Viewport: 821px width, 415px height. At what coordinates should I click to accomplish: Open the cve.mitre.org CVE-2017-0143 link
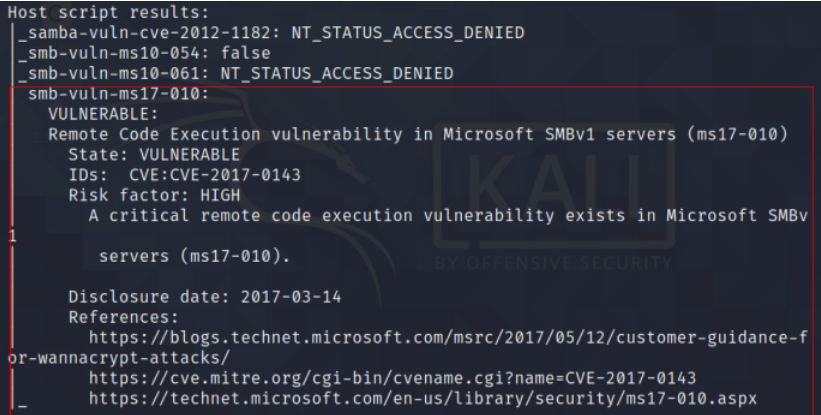click(x=391, y=377)
